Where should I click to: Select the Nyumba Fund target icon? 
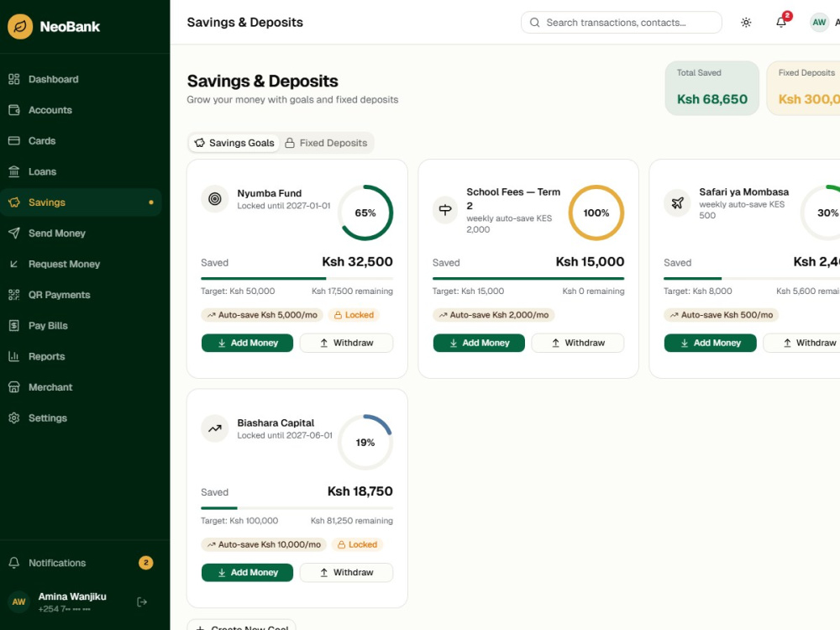[215, 199]
